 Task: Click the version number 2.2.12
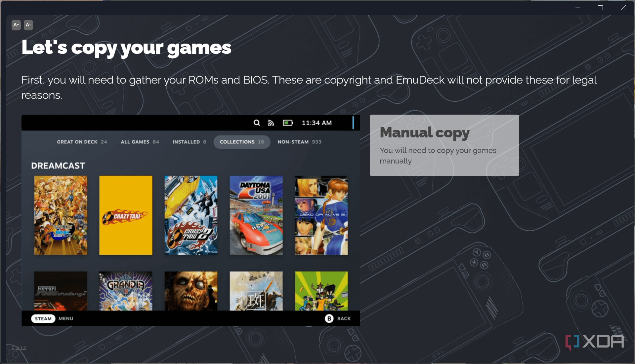click(x=19, y=348)
